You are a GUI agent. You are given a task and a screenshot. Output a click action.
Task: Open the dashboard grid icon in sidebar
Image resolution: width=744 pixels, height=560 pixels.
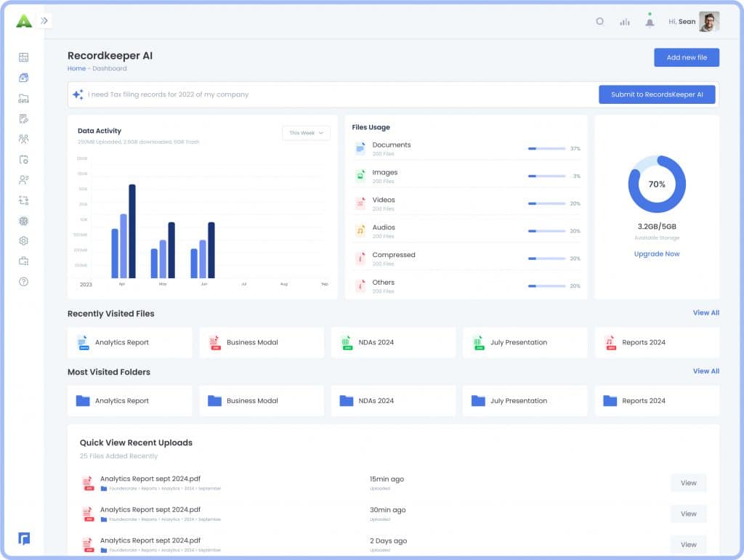pos(23,57)
